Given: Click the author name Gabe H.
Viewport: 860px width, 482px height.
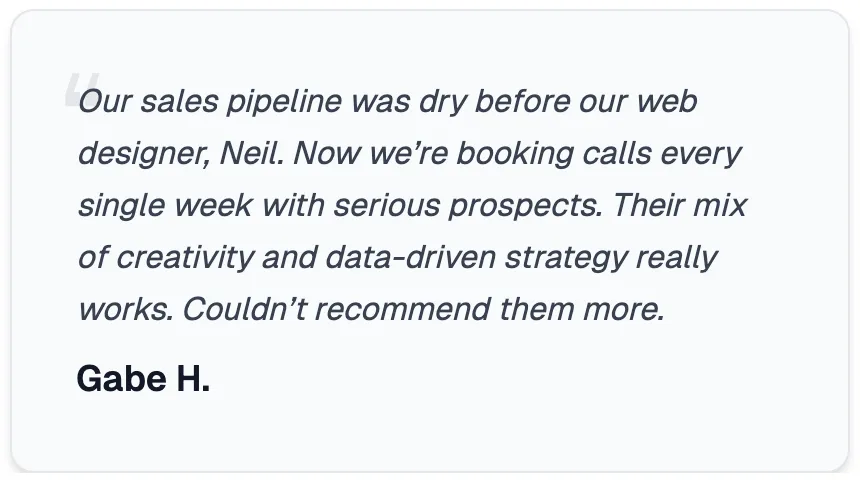Looking at the screenshot, I should (x=143, y=378).
